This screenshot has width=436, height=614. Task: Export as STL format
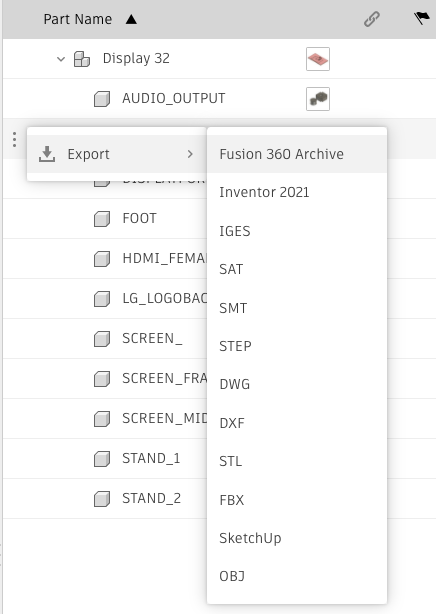[297, 461]
